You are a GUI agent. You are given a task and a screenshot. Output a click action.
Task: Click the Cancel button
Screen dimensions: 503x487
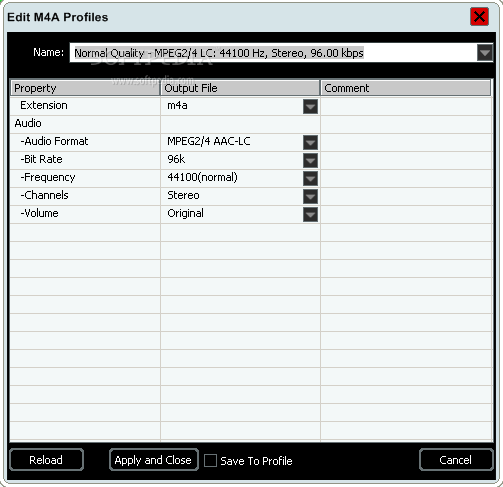click(x=456, y=460)
